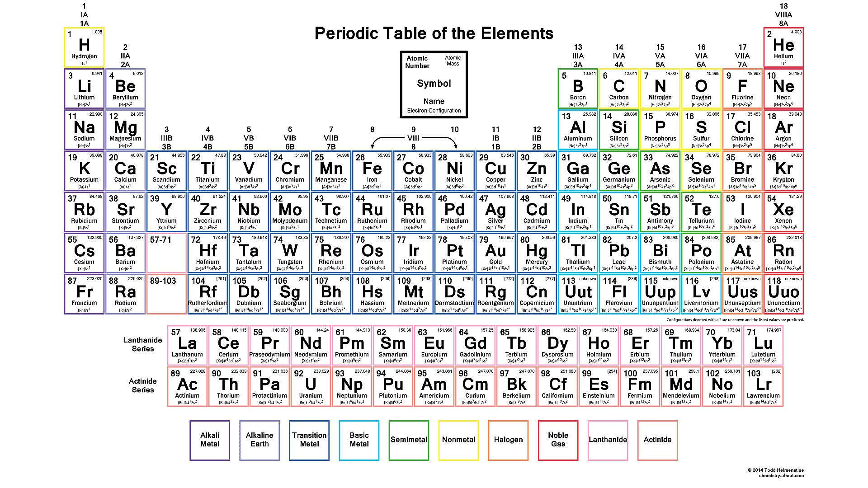The image size is (868, 488).
Task: Click the Xenon (Xe) cell
Action: [783, 212]
